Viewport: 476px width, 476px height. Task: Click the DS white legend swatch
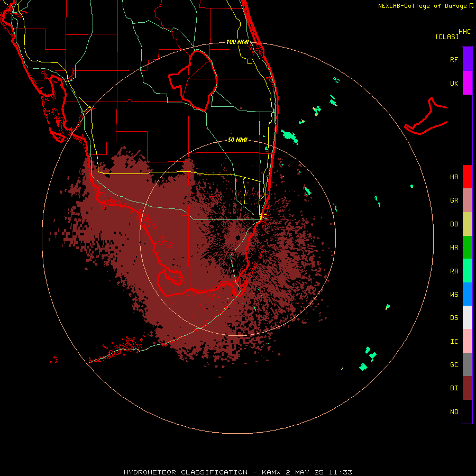[x=467, y=317]
